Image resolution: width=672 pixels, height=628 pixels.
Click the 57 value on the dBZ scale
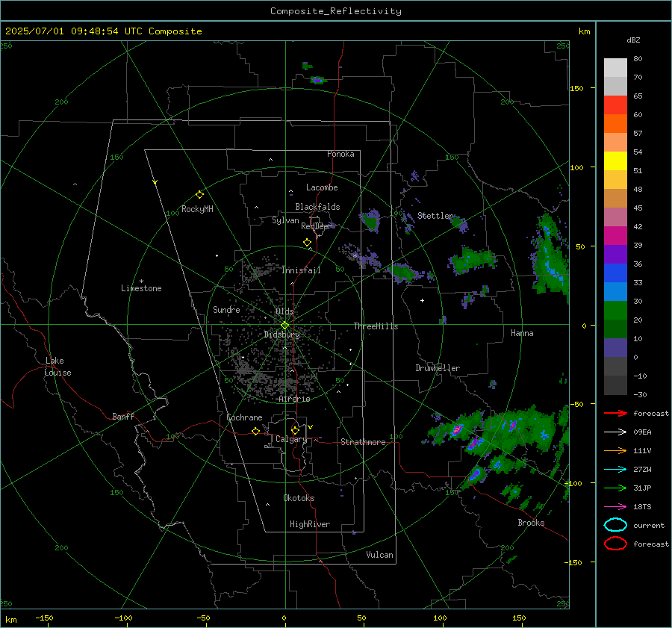pyautogui.click(x=638, y=134)
